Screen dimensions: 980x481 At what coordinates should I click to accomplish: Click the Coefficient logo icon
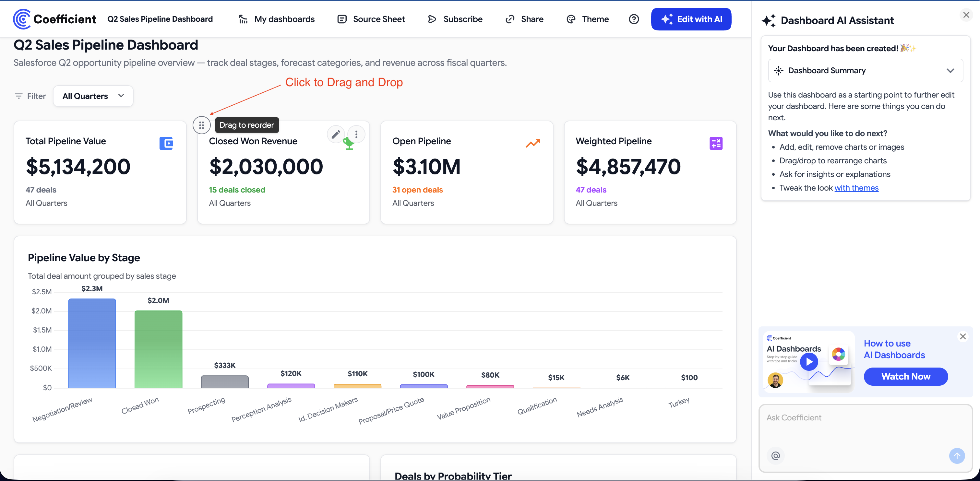22,19
